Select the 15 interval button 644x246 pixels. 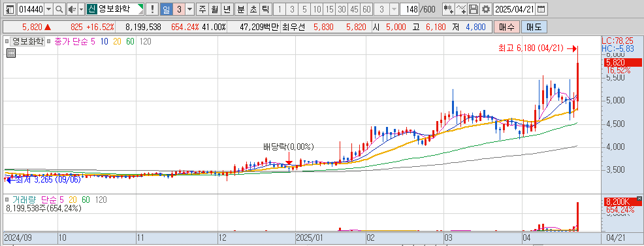tap(329, 9)
